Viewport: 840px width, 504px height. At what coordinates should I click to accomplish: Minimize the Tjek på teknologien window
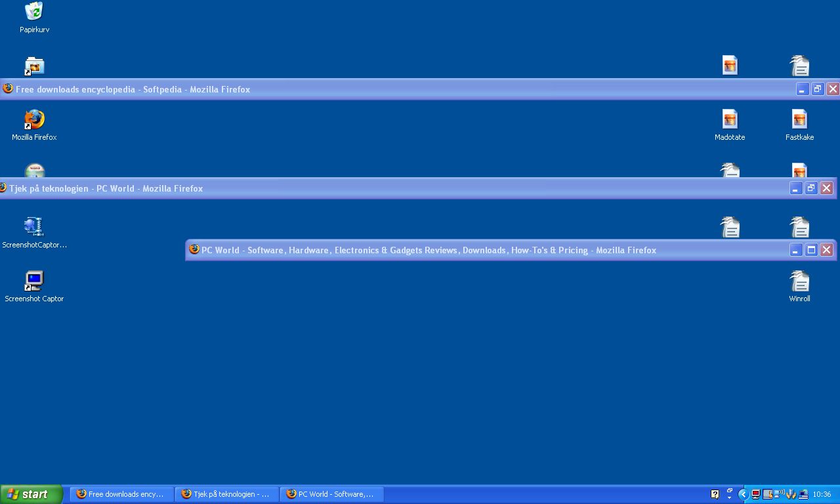coord(795,188)
